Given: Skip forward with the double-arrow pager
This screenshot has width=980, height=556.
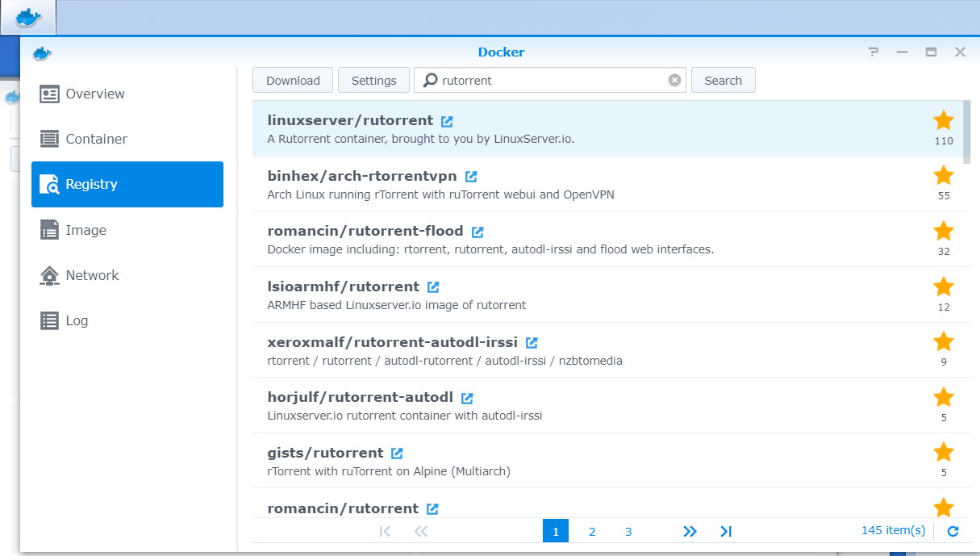Looking at the screenshot, I should (690, 531).
